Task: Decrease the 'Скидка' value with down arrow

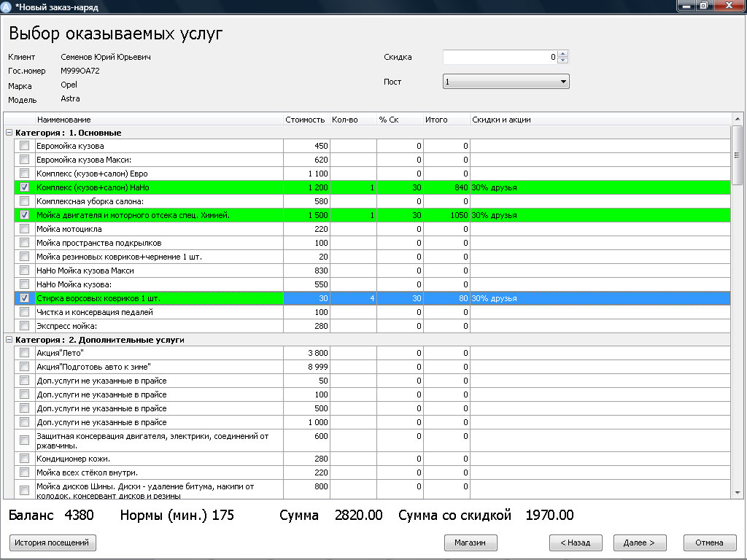Action: [x=563, y=61]
